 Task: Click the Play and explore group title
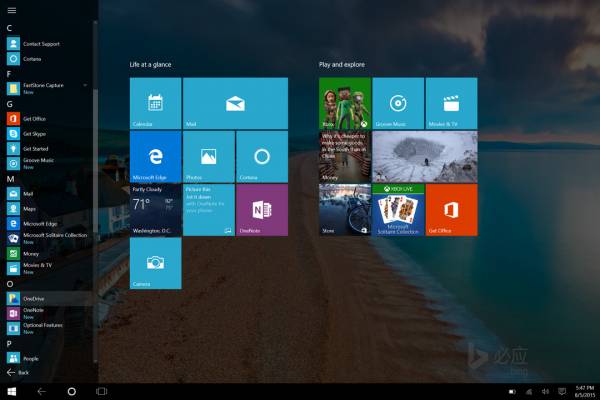tap(342, 64)
